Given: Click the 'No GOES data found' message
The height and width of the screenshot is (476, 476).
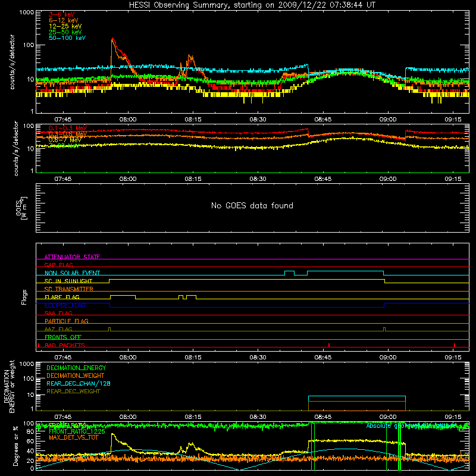Looking at the screenshot, I should tap(252, 205).
